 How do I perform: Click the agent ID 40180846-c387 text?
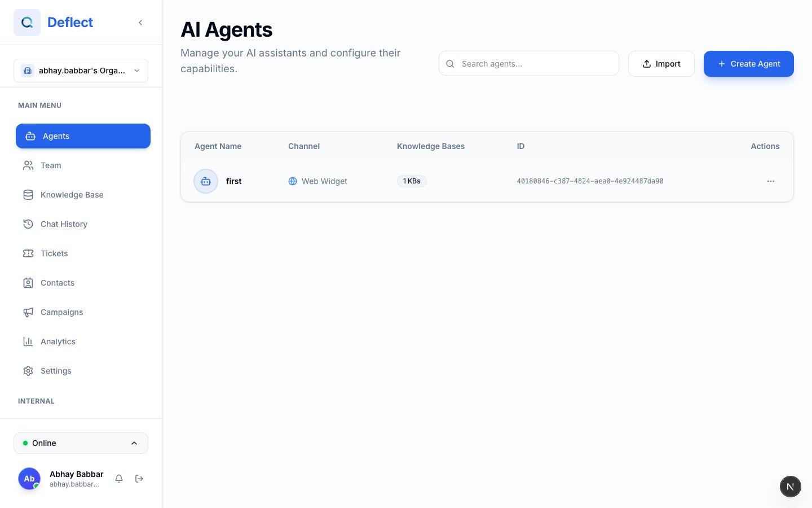(590, 181)
